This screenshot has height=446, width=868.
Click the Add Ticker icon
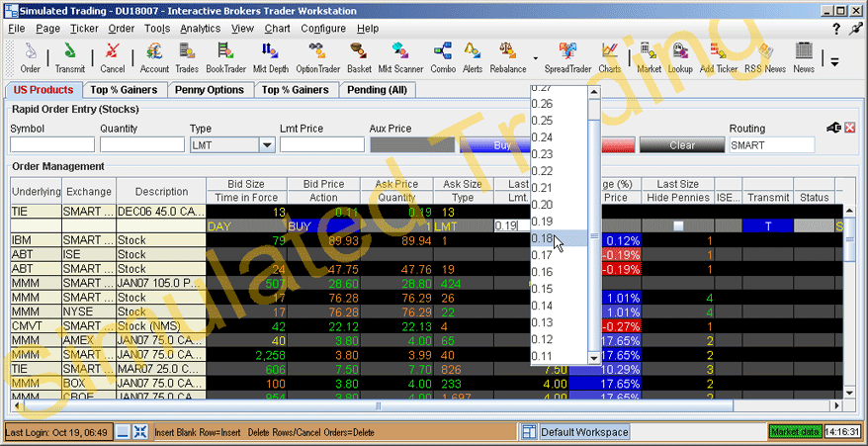tap(719, 57)
